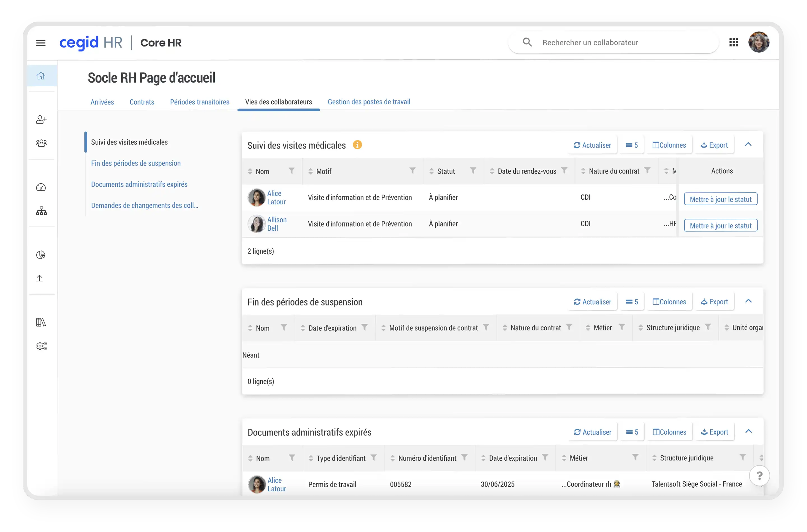The height and width of the screenshot is (532, 807).
Task: Click Mettre à jour le statut for Alice Latour
Action: pos(720,199)
